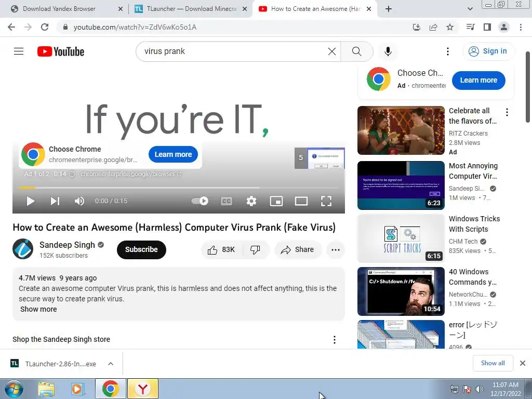
Task: Seek on the video progress bar
Action: [x=179, y=187]
